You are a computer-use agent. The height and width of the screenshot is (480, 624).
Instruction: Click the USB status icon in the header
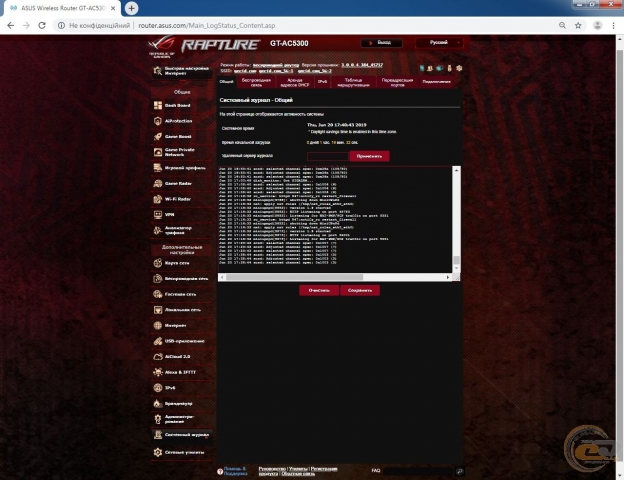pyautogui.click(x=450, y=68)
